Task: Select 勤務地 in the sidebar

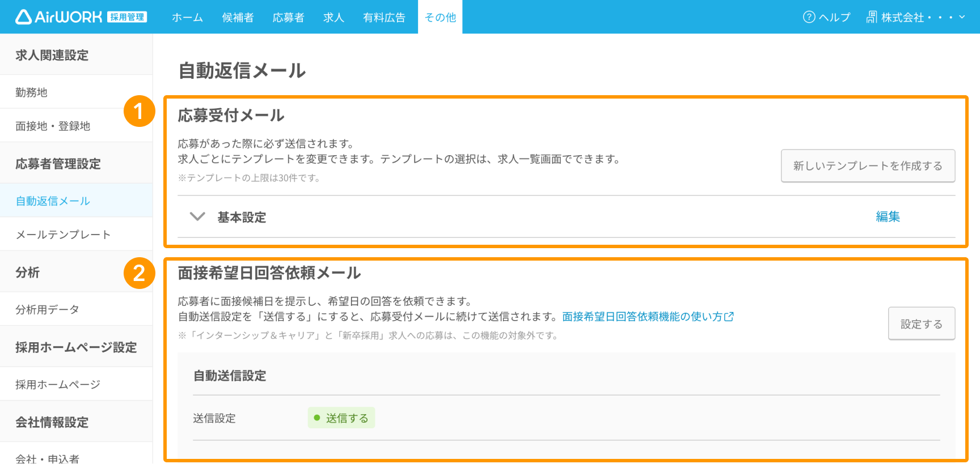Action: coord(76,92)
